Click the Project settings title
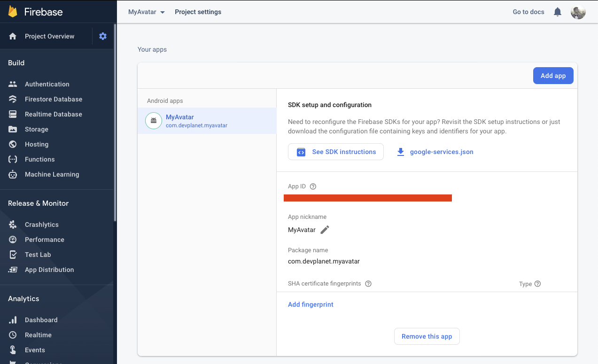This screenshot has width=598, height=364. pos(198,12)
